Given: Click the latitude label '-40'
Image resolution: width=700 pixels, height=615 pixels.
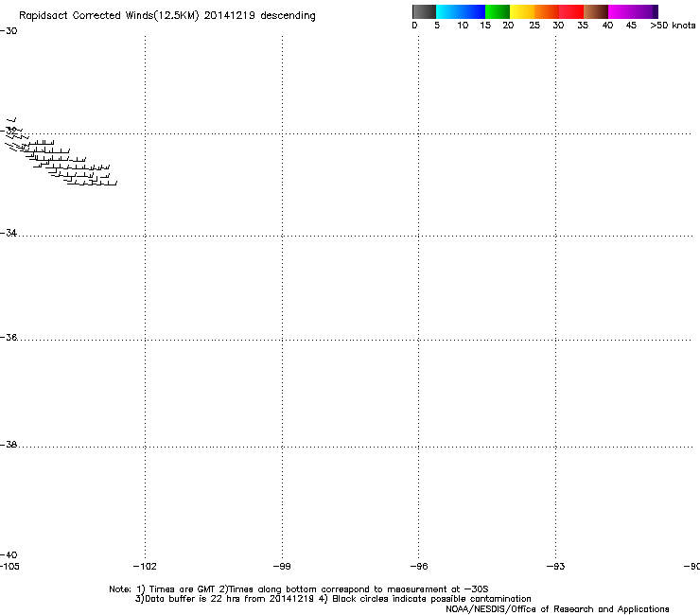Looking at the screenshot, I should tap(9, 555).
